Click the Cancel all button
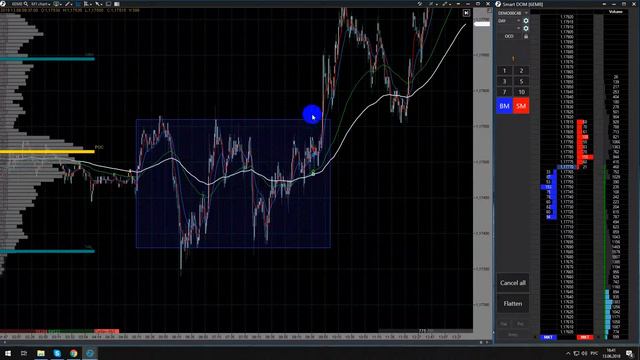Viewport: 640px width, 360px height. coord(513,283)
